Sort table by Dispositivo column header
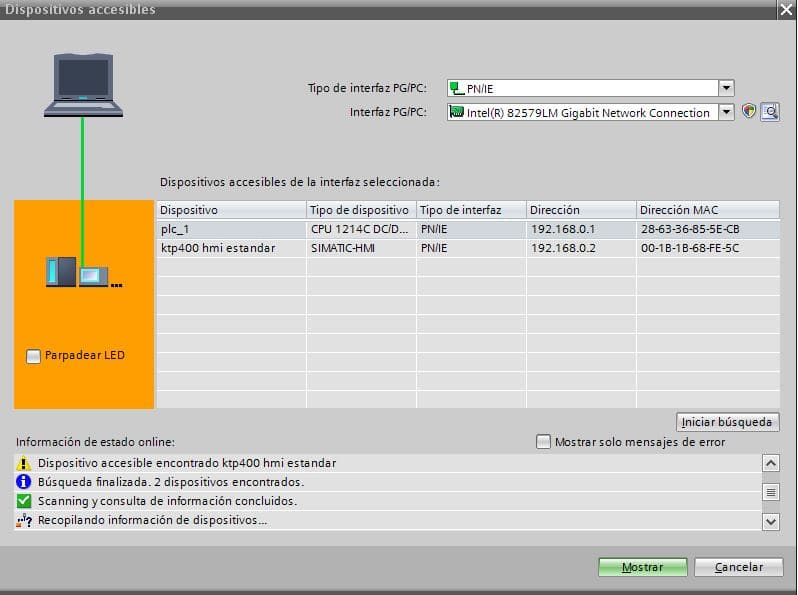This screenshot has height=595, width=798. pos(231,210)
